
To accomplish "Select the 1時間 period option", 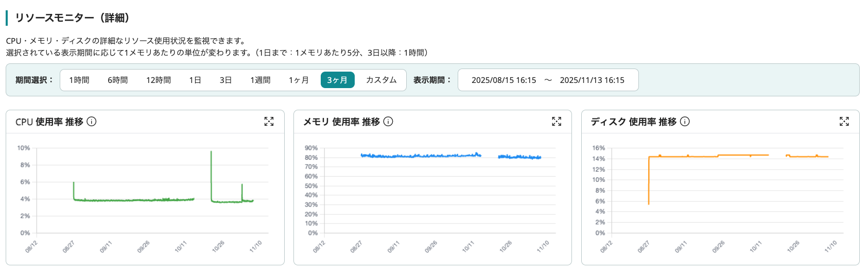I will pyautogui.click(x=79, y=80).
